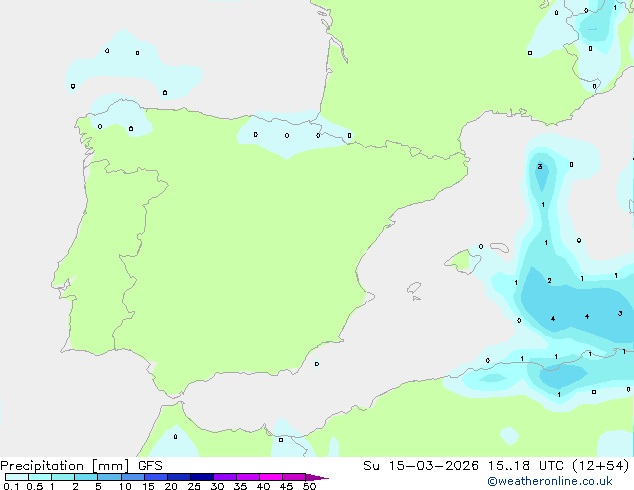Select the 2–5 mm legend color box
Viewport: 634px width, 490px height.
(x=86, y=477)
